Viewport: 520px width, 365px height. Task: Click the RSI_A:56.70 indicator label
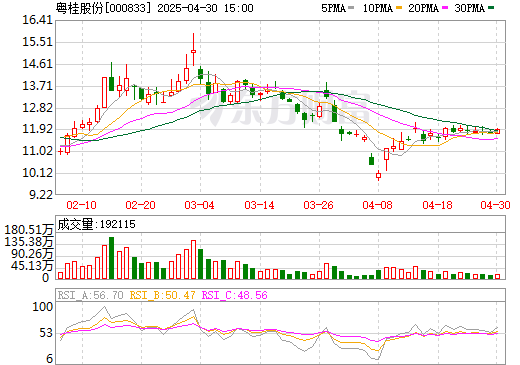pyautogui.click(x=91, y=295)
